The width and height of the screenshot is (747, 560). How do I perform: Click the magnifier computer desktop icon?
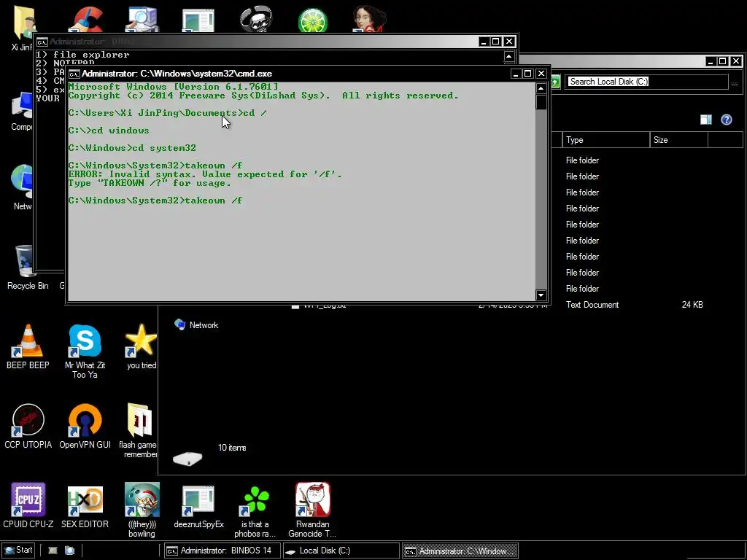[142, 20]
